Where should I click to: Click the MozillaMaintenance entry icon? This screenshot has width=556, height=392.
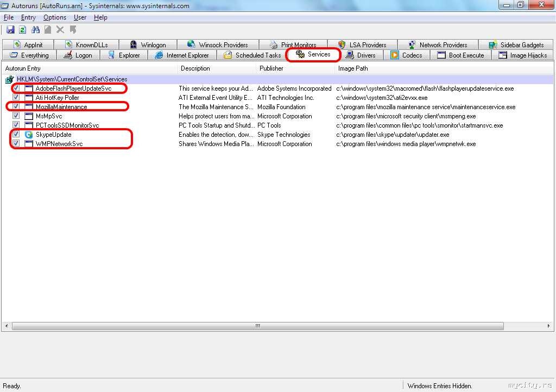click(29, 106)
